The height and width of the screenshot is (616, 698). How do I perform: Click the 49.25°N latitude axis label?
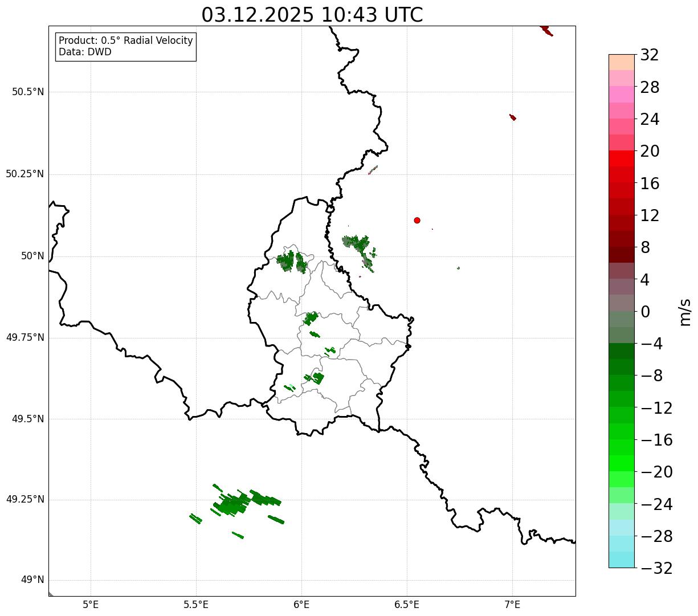[25, 499]
